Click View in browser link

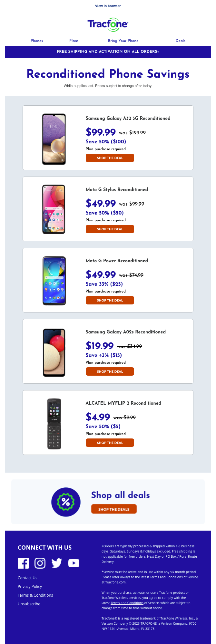(108, 6)
